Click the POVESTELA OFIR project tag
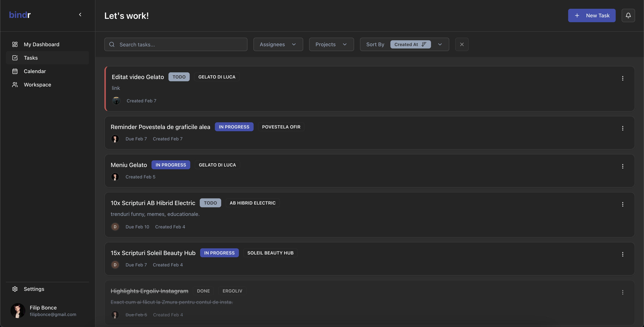 (281, 127)
